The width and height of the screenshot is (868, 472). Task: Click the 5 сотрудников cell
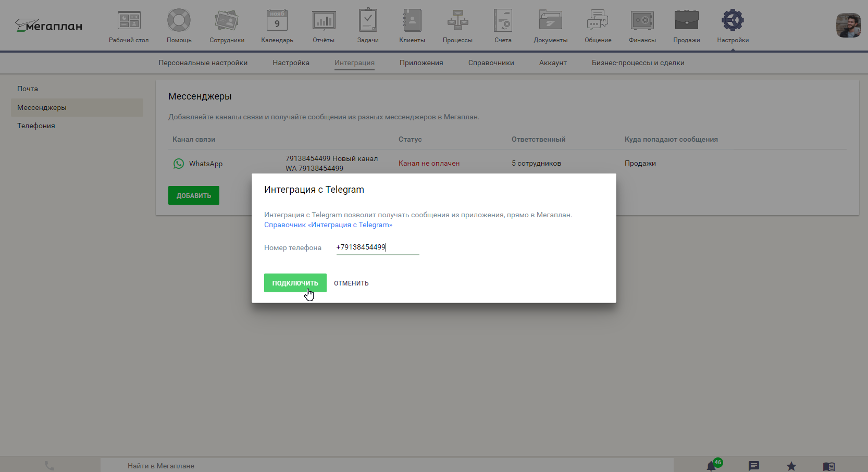tap(536, 163)
